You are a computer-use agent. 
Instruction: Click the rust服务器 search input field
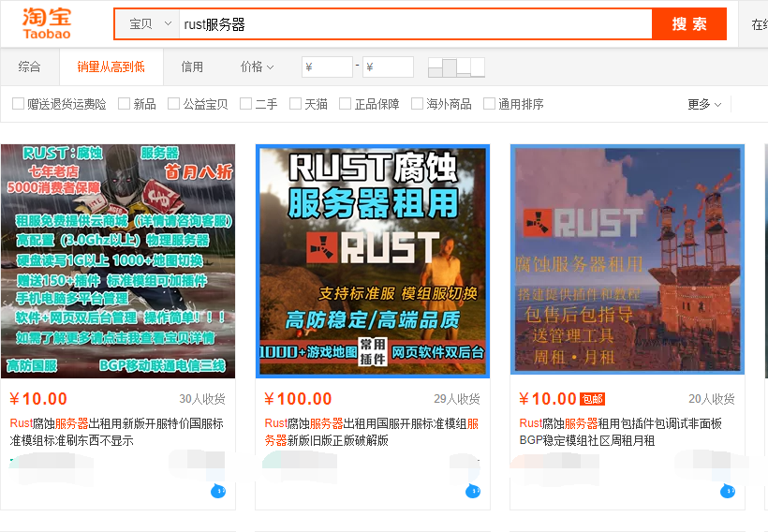click(x=415, y=24)
